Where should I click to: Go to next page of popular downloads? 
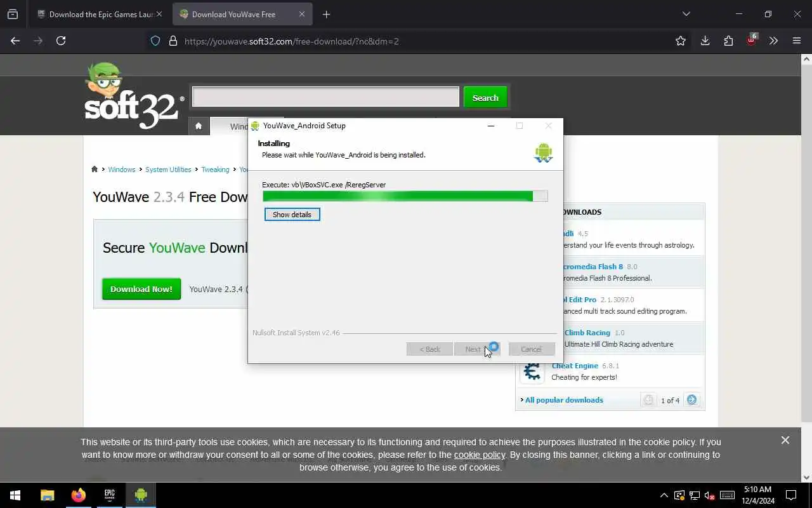click(692, 400)
